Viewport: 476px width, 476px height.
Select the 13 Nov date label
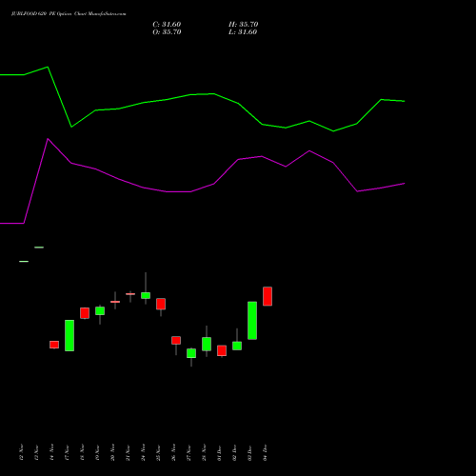[x=36, y=452]
